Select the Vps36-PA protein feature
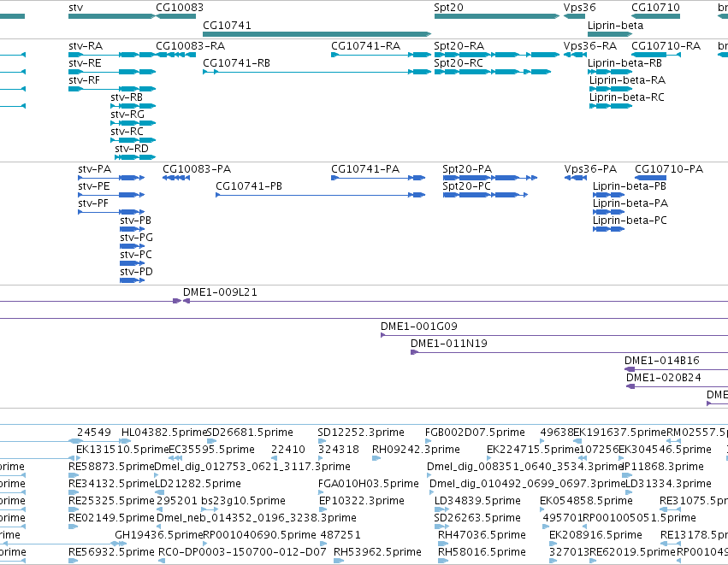This screenshot has width=728, height=565. point(576,178)
